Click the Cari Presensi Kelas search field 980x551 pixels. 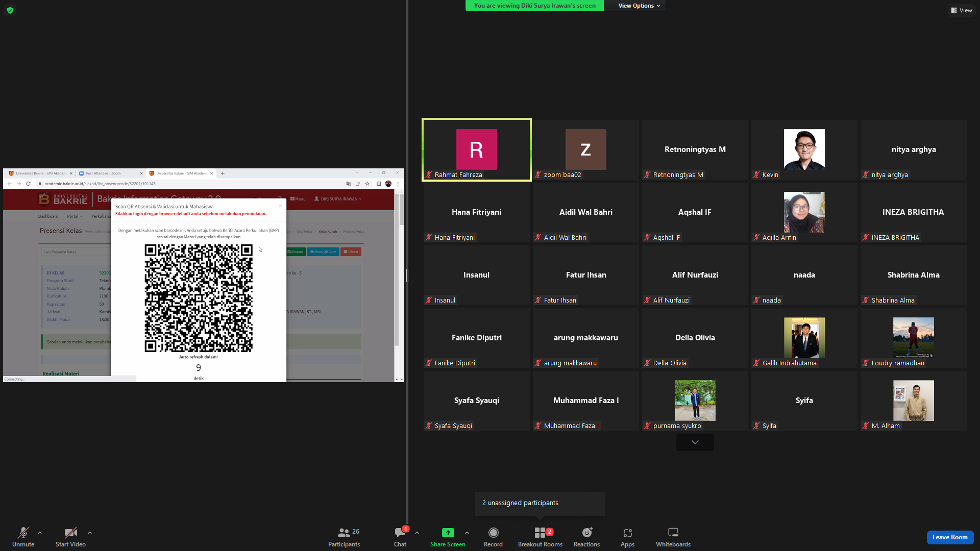[x=75, y=252]
